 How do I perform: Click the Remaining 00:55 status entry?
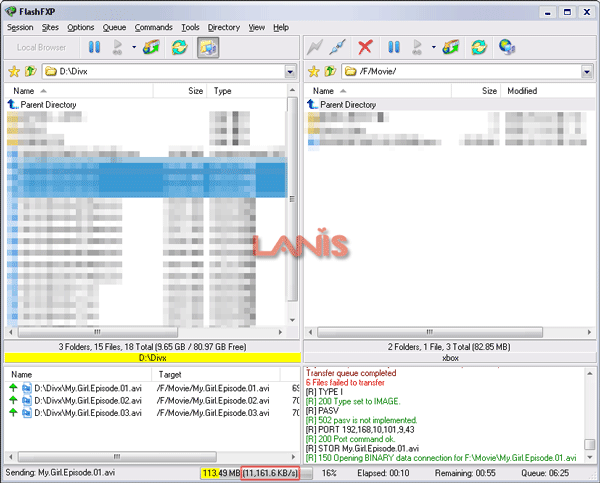coord(465,473)
